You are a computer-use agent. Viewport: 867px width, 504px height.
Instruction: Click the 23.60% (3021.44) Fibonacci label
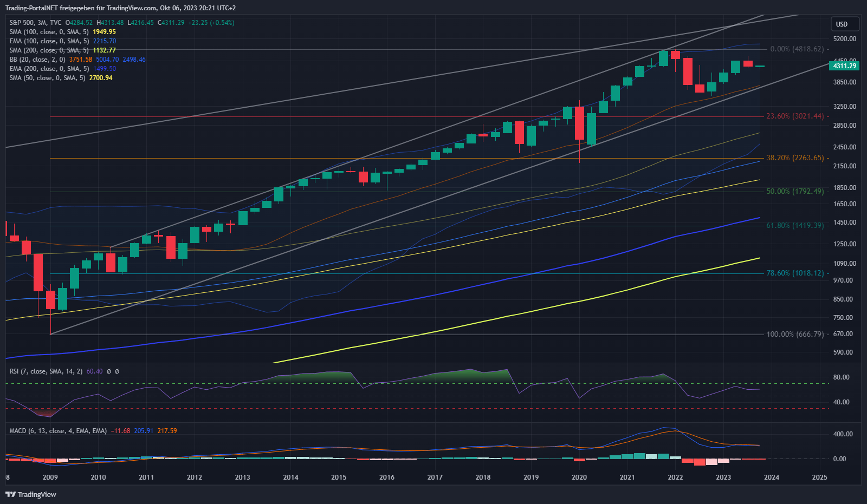pos(794,116)
